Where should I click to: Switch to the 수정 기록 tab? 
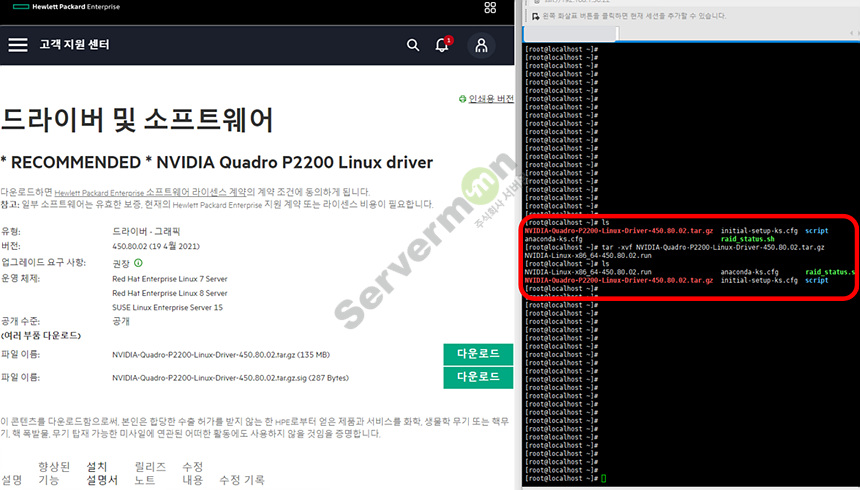point(242,480)
